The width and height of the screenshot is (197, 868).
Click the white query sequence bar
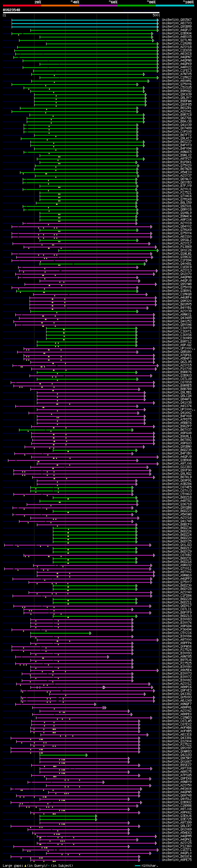[x=81, y=13]
